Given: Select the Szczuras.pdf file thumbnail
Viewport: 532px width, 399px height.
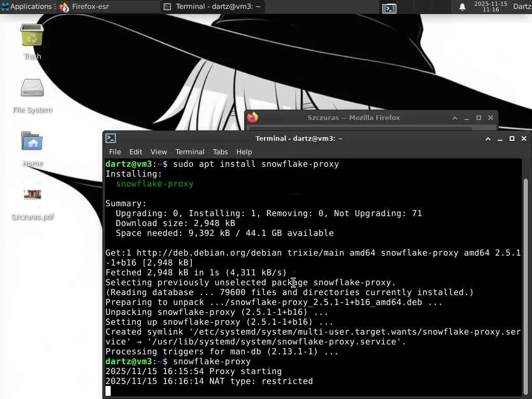Looking at the screenshot, I should tap(33, 194).
